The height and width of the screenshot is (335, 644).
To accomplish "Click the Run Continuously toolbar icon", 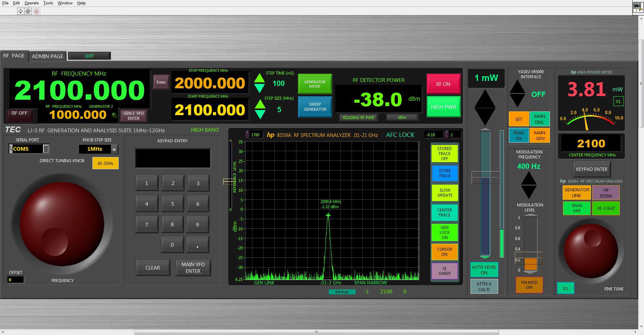I will [x=28, y=11].
